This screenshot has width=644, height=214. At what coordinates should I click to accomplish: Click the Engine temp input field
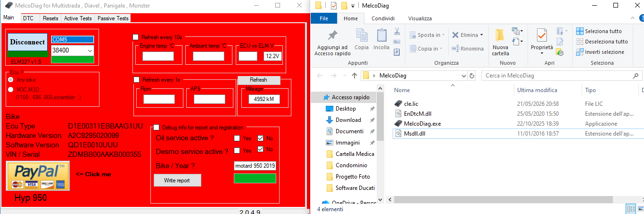click(x=158, y=56)
